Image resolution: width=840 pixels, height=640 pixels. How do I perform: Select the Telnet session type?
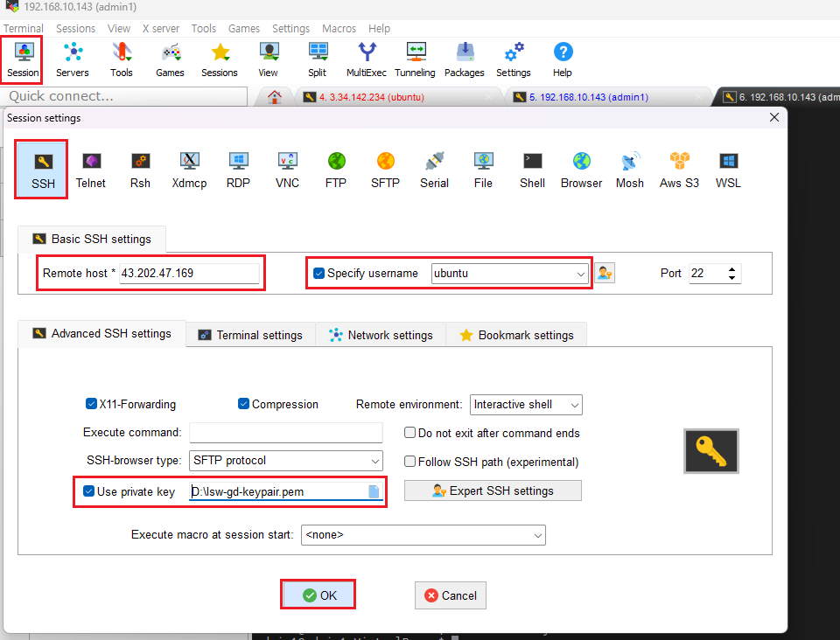point(91,169)
